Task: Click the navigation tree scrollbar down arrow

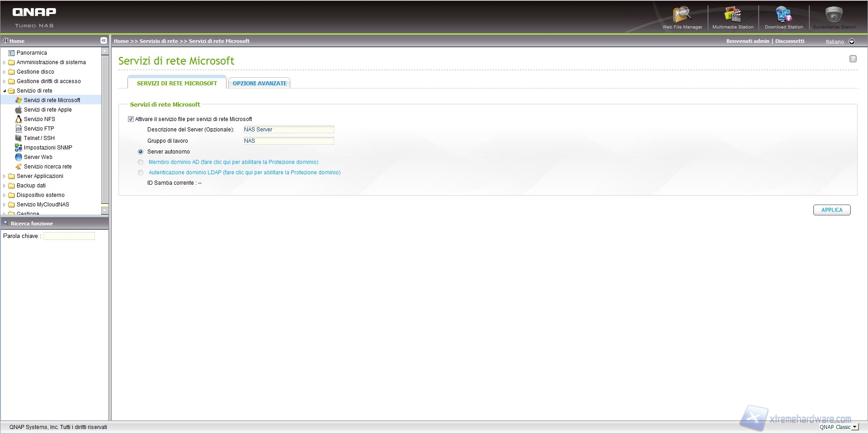Action: (105, 210)
